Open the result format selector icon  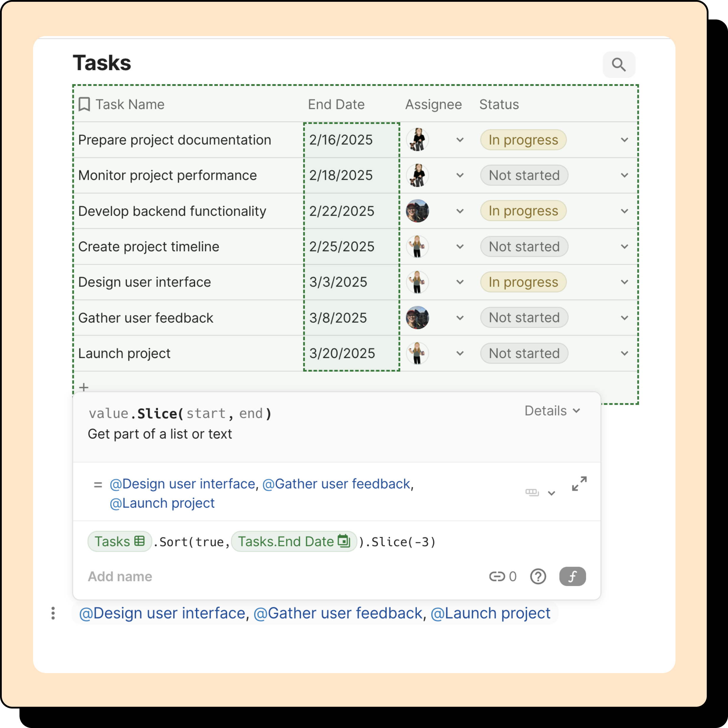532,492
